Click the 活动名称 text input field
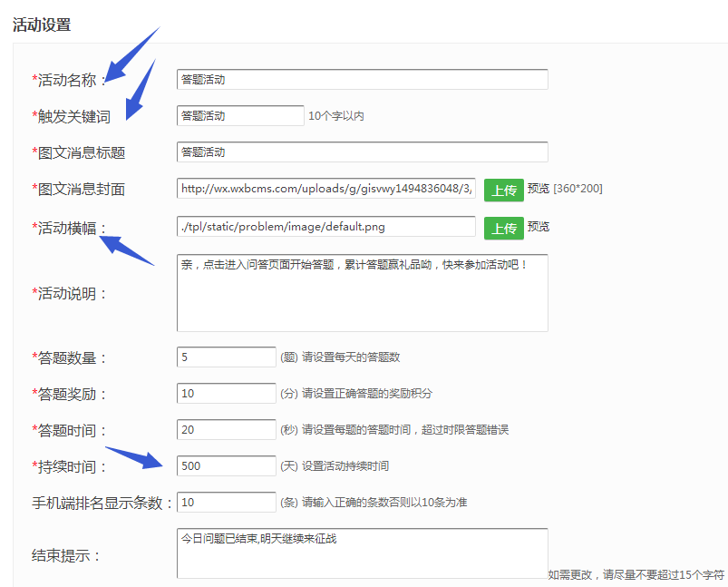This screenshot has height=587, width=728. click(362, 80)
